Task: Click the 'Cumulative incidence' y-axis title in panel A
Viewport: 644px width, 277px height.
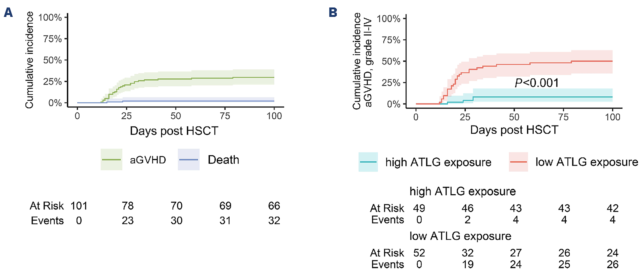Action: [30, 60]
